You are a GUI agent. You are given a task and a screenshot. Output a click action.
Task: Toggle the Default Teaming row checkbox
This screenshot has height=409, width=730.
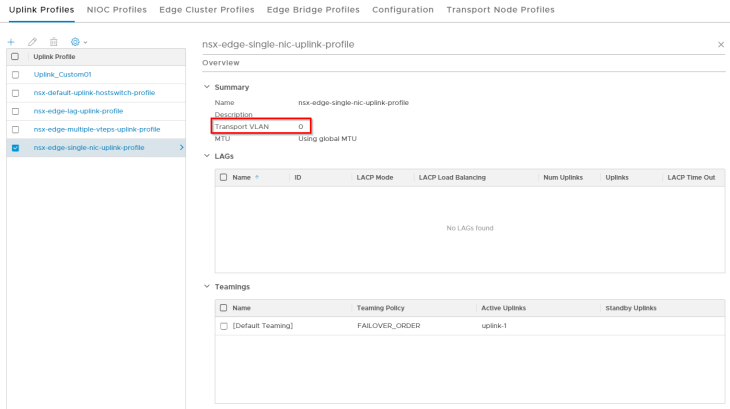point(224,326)
